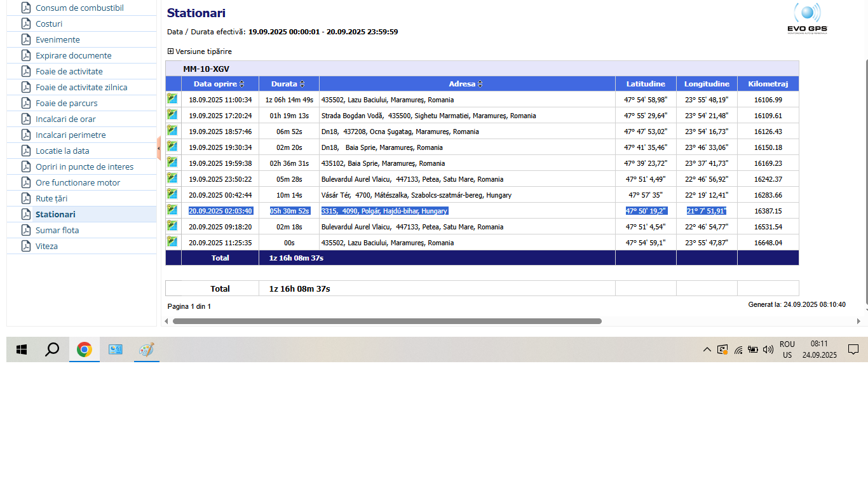The image size is (868, 488).
Task: Sort by Data oprire column arrows
Action: (x=241, y=84)
